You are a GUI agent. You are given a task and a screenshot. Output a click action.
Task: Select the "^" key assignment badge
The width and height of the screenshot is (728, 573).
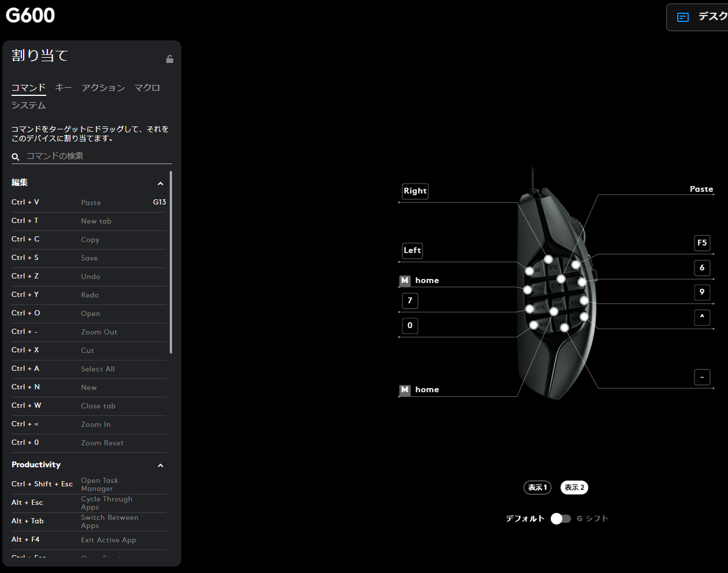[x=702, y=317]
